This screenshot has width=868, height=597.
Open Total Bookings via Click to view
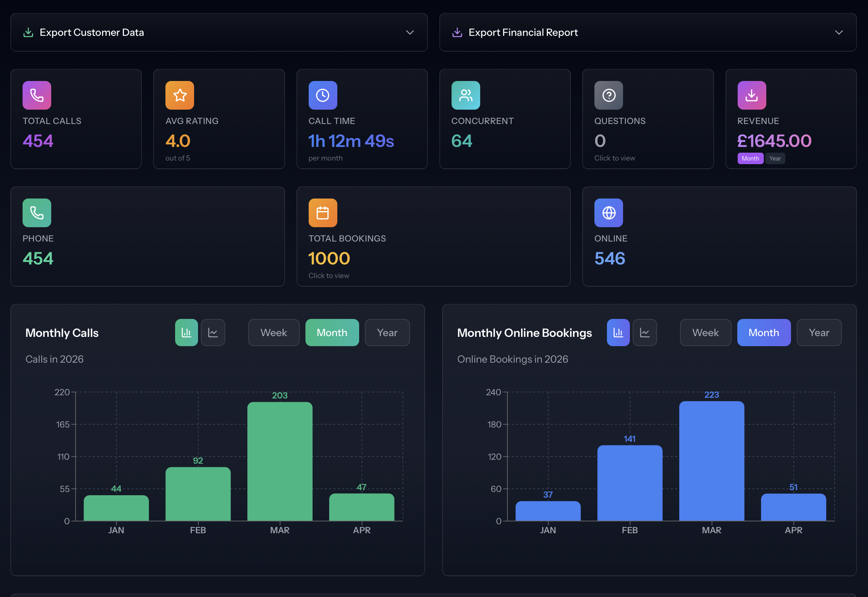pyautogui.click(x=329, y=276)
